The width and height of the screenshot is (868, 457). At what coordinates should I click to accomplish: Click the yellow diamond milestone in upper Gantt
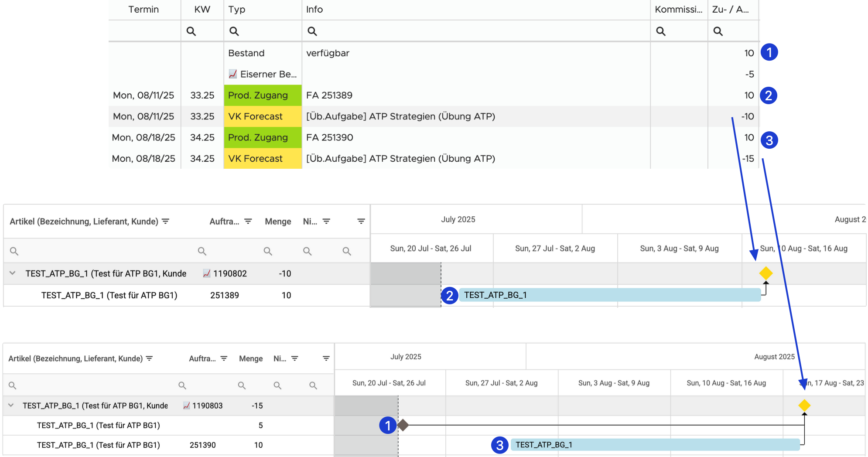coord(766,273)
